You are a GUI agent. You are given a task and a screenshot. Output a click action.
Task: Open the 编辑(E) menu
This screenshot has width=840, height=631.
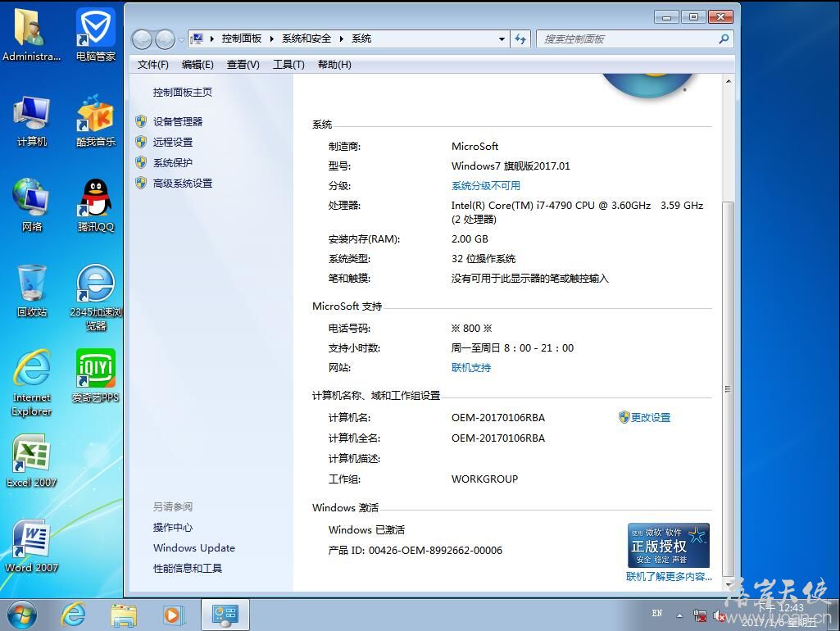[x=198, y=65]
